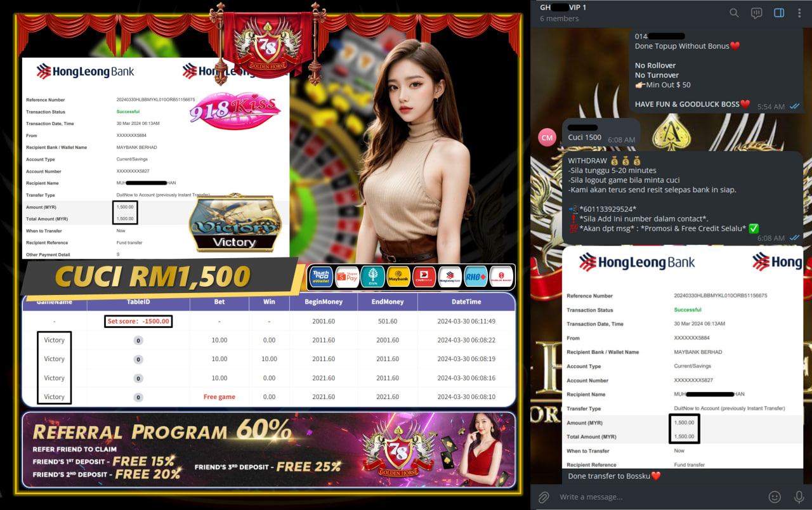Click the 'Win' column header
812x510 pixels.
click(270, 302)
